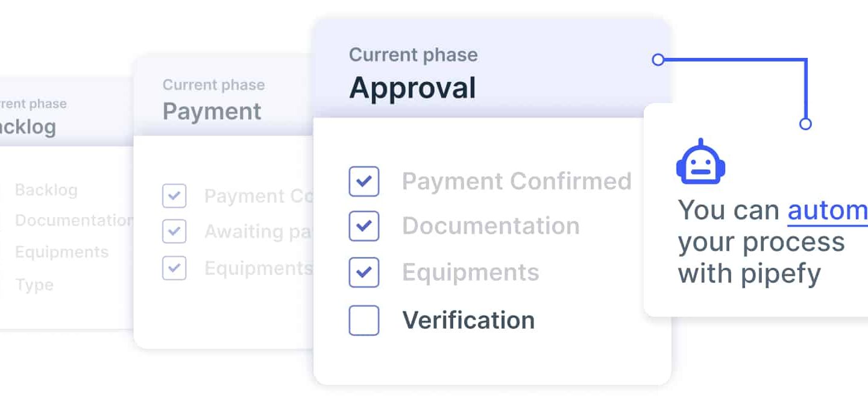The image size is (868, 404).
Task: Uncheck Payment Confirmed in Approval card
Action: 364,181
